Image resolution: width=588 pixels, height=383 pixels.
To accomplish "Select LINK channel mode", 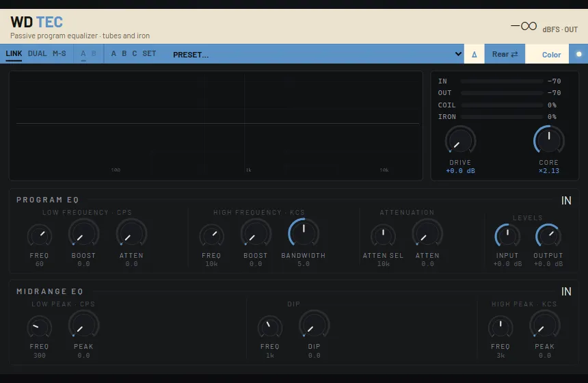I will click(14, 53).
